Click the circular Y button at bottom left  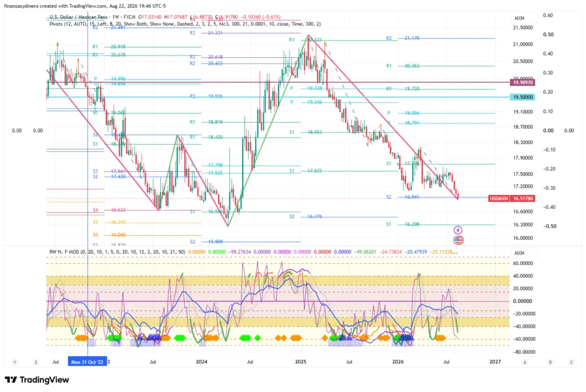coord(15,362)
